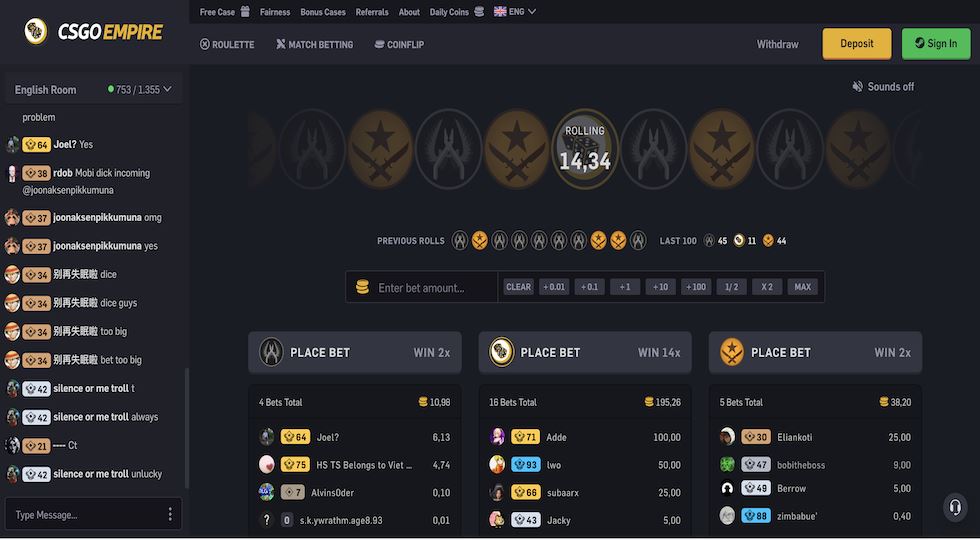
Task: Open the live support headset icon
Action: [954, 507]
